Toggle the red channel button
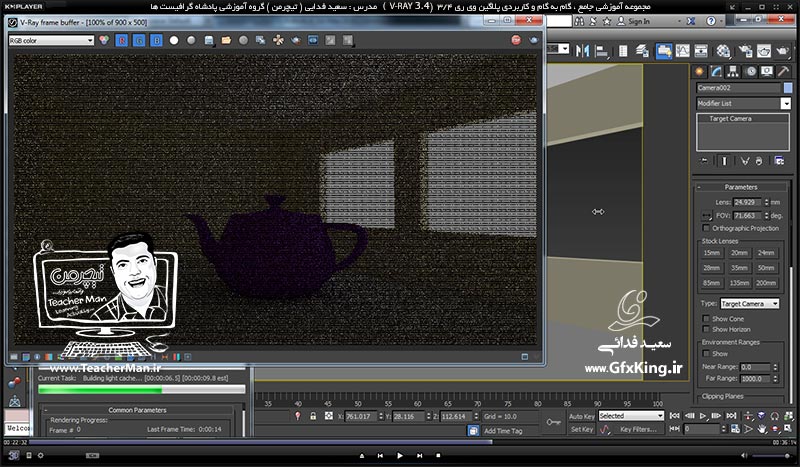The image size is (800, 467). click(x=121, y=40)
